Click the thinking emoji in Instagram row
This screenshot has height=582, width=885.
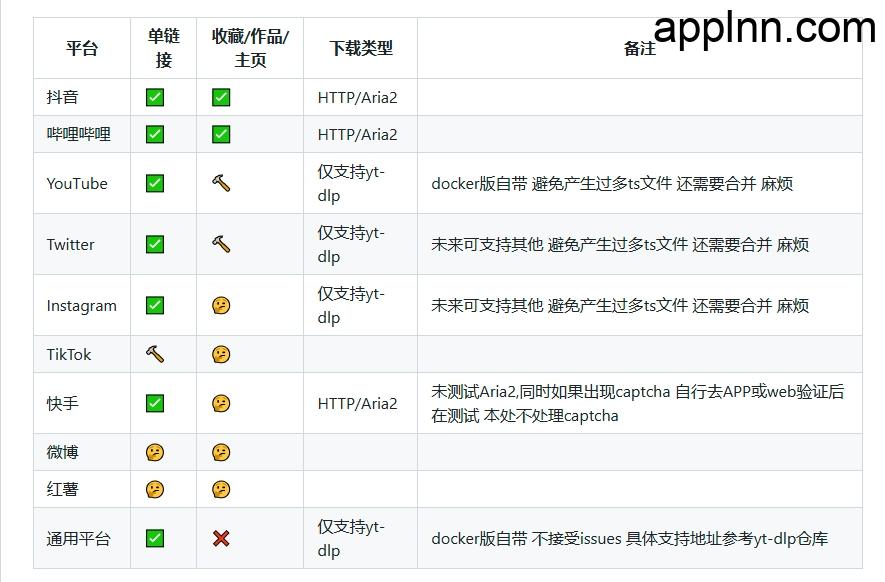pos(221,305)
